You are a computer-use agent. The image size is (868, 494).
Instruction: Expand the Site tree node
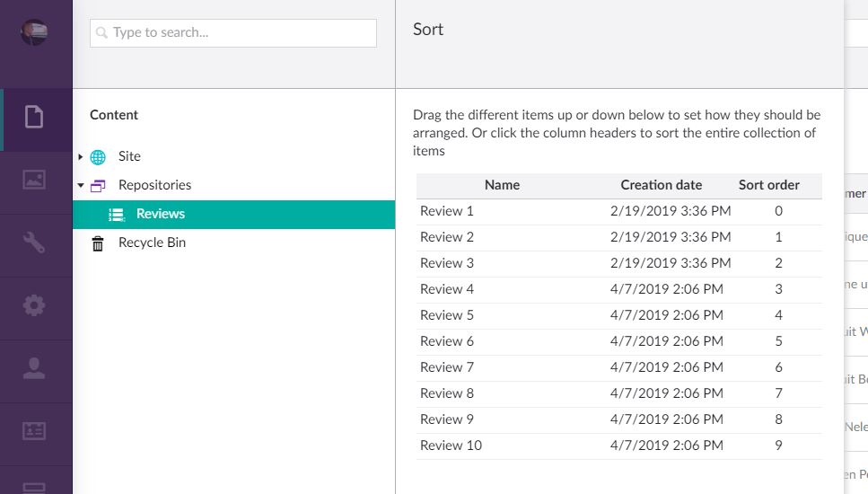coord(80,156)
